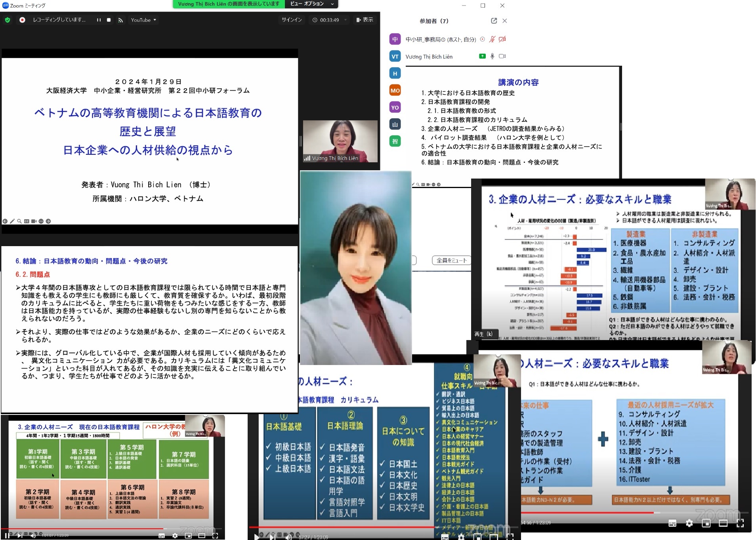
Task: Toggle subtitles in bottom-right video player
Action: click(672, 523)
